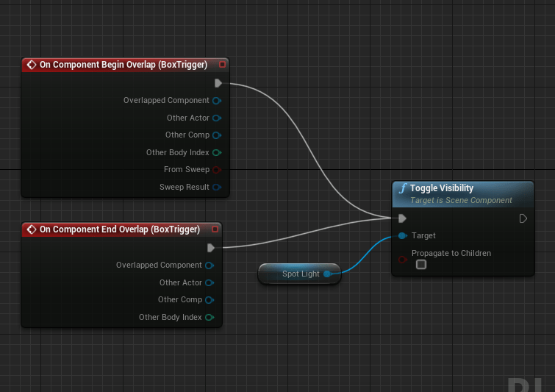The image size is (555, 392).
Task: Click End Overlap node's execution output pin
Action: (210, 248)
